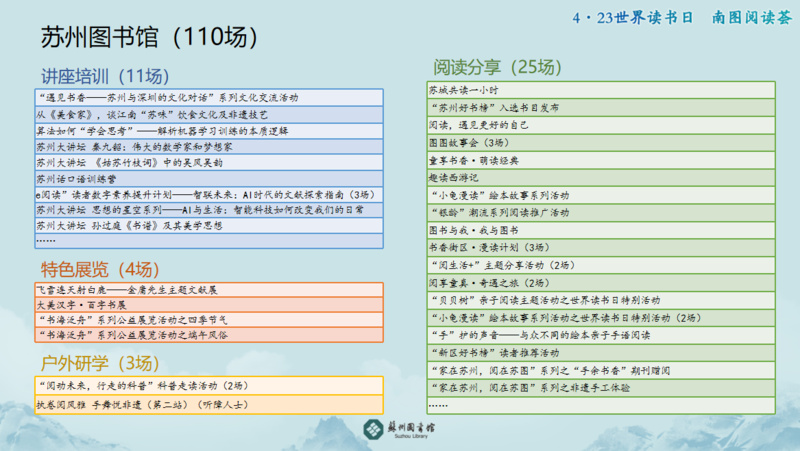Click row '苏州大讲坛 孙过庭《书谱》及其美学思想'

[x=209, y=226]
